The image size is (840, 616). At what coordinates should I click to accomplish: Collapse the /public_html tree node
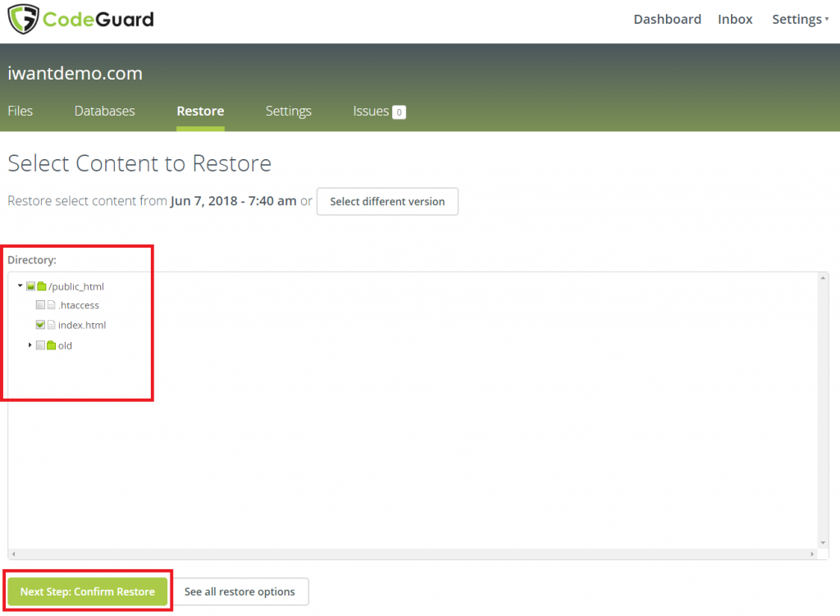point(21,286)
